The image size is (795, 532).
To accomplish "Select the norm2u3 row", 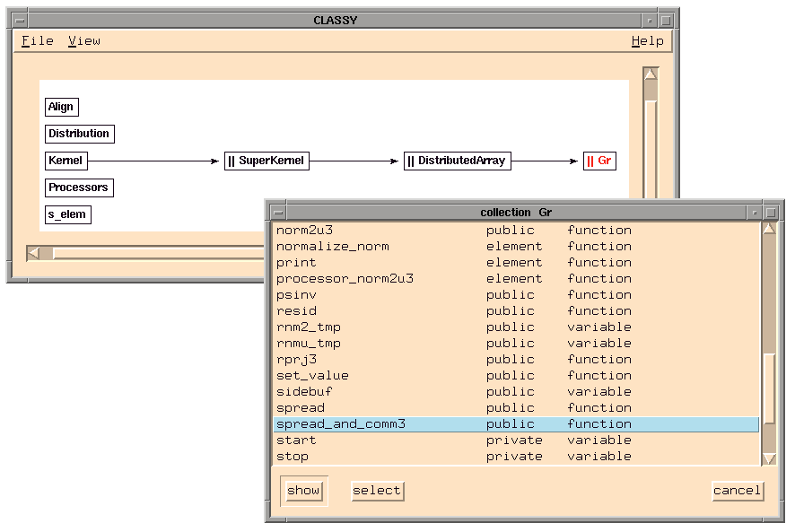I will (516, 231).
